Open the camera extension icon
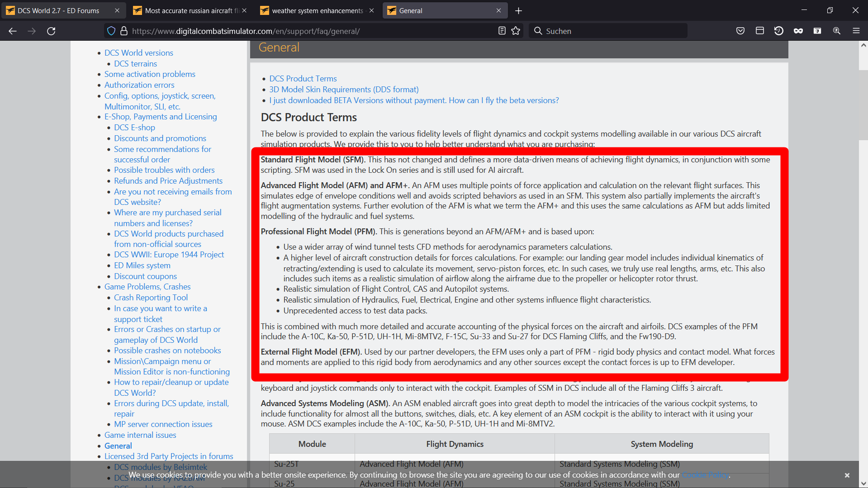The image size is (868, 488). pyautogui.click(x=817, y=31)
